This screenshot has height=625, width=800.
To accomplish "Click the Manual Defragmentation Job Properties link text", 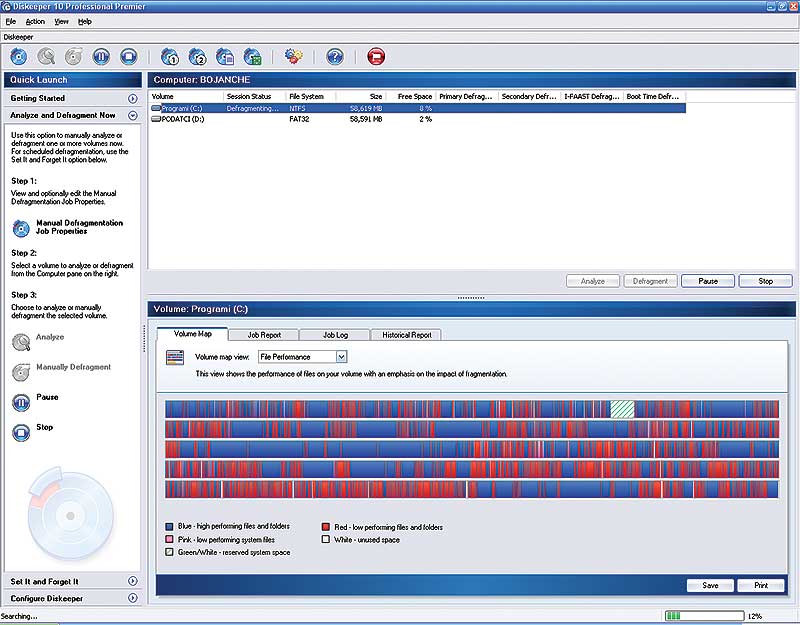I will click(80, 227).
